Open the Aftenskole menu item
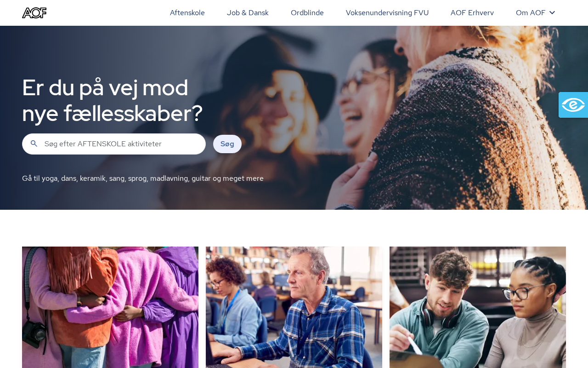Viewport: 588px width, 368px height. pos(187,13)
